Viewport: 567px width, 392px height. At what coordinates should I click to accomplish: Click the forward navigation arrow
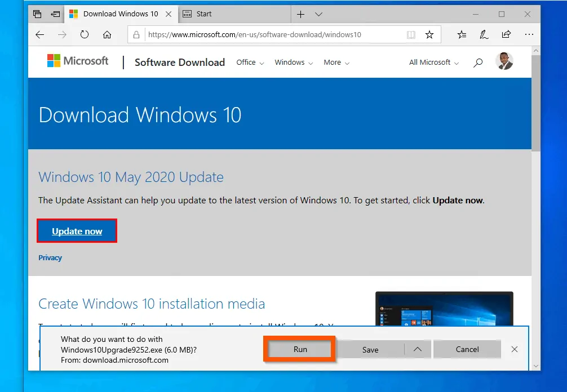pos(62,35)
